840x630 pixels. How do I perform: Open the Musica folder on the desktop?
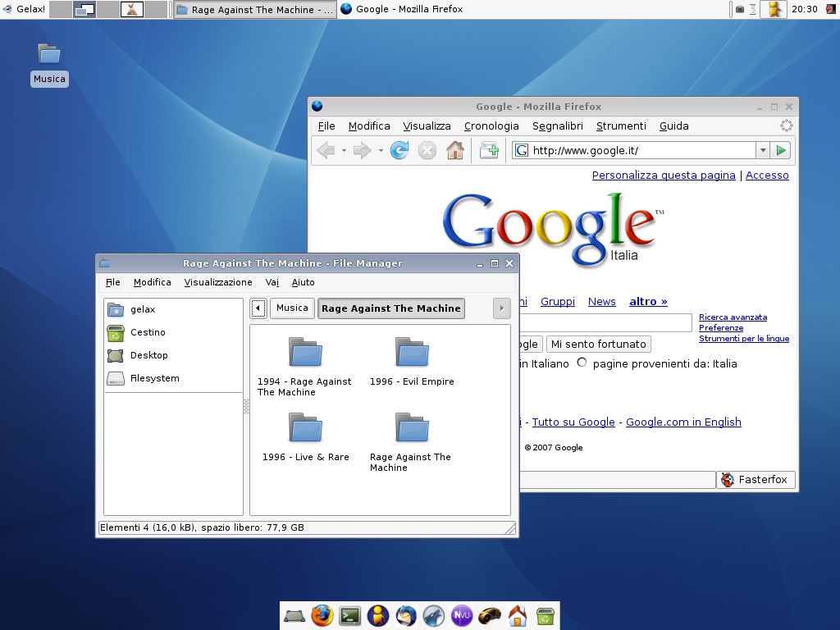coord(49,64)
